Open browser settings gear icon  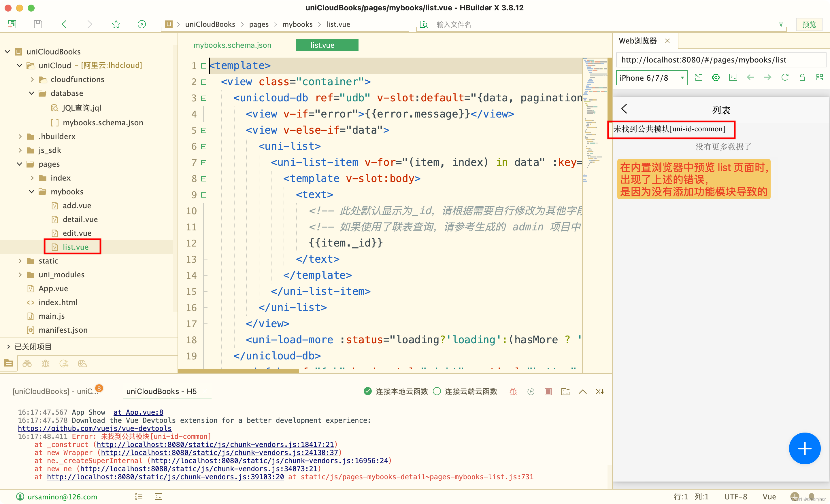click(716, 78)
